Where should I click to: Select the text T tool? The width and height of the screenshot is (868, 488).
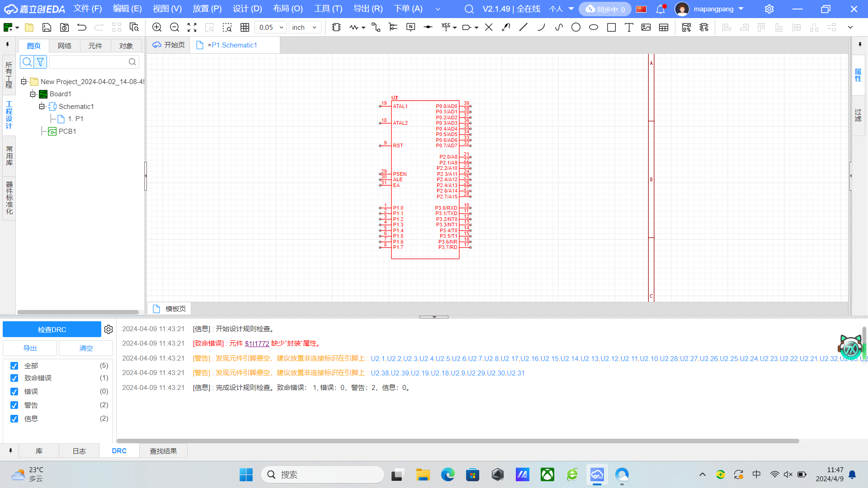[x=628, y=28]
